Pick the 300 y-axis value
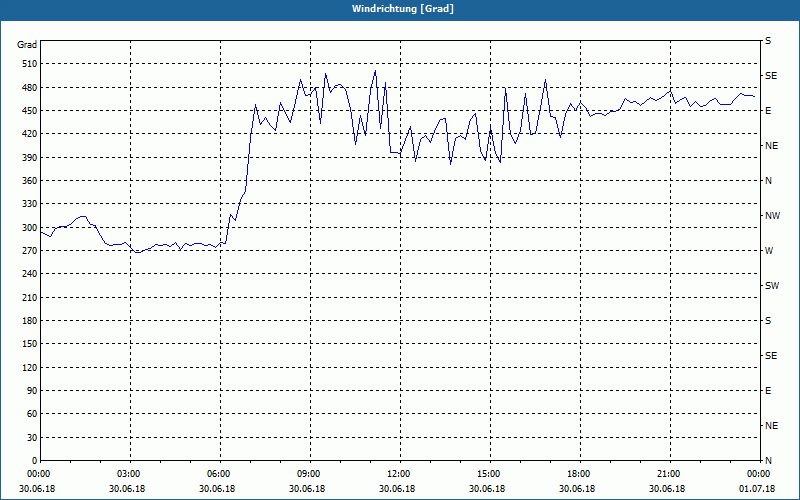 (30, 228)
